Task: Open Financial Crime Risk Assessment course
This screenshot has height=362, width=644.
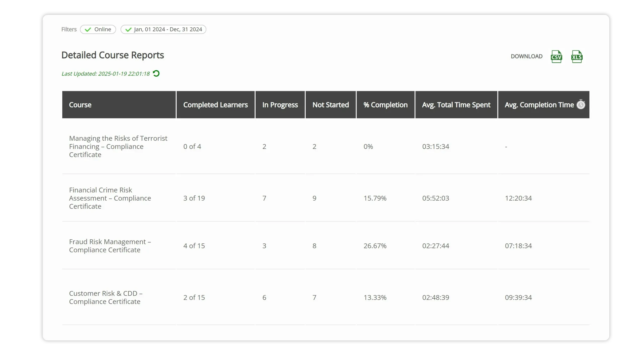Action: (x=110, y=198)
